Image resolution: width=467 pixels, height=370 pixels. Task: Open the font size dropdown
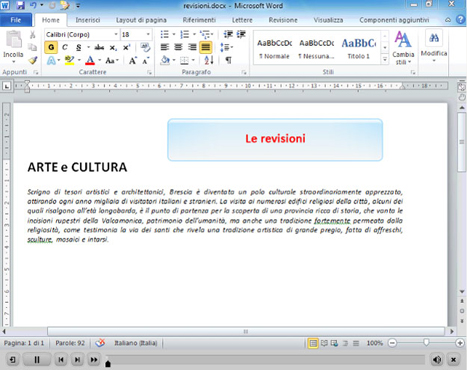[148, 34]
